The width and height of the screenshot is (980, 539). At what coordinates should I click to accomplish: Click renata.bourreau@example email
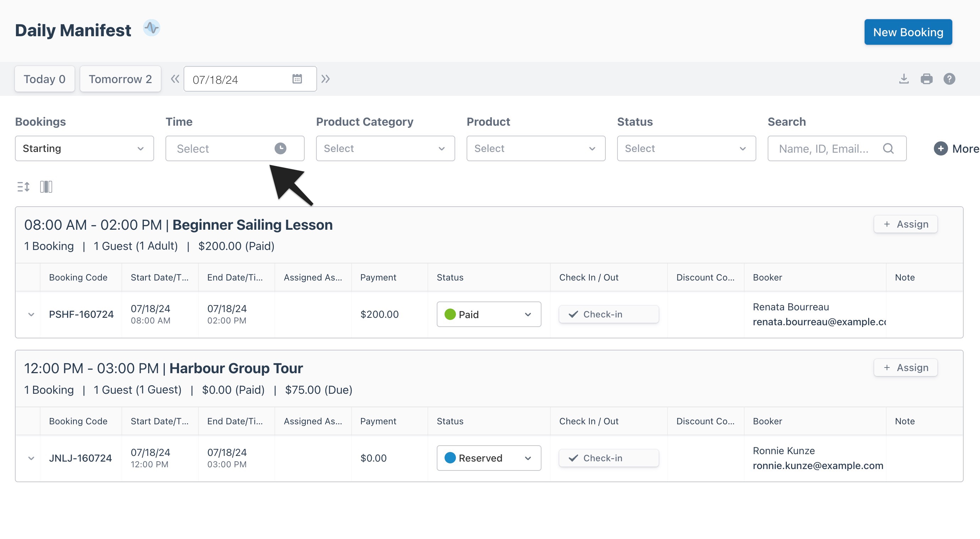click(x=820, y=322)
